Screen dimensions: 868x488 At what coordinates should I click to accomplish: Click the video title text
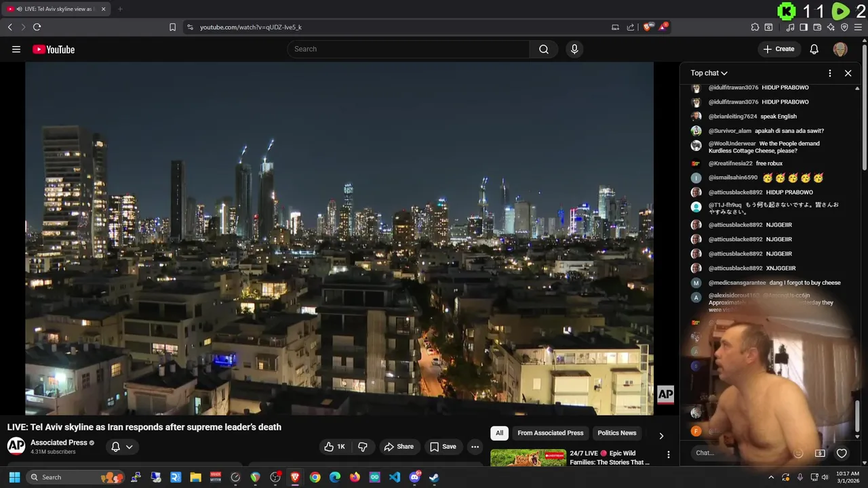(144, 427)
